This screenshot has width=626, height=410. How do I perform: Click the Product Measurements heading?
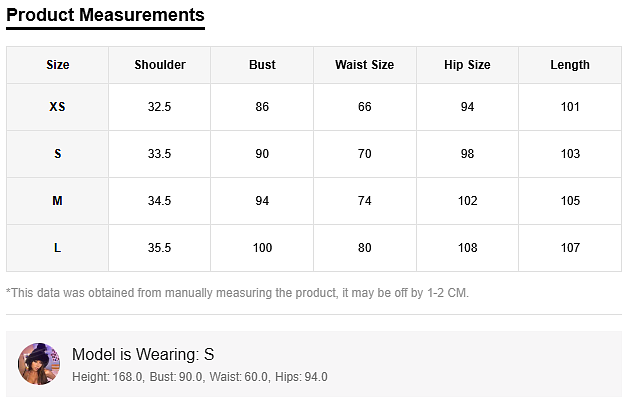coord(105,15)
